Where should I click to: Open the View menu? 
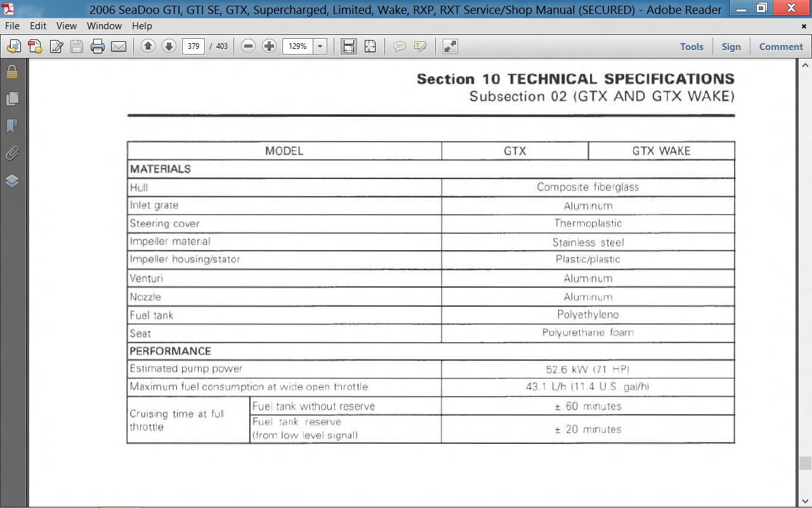[67, 26]
